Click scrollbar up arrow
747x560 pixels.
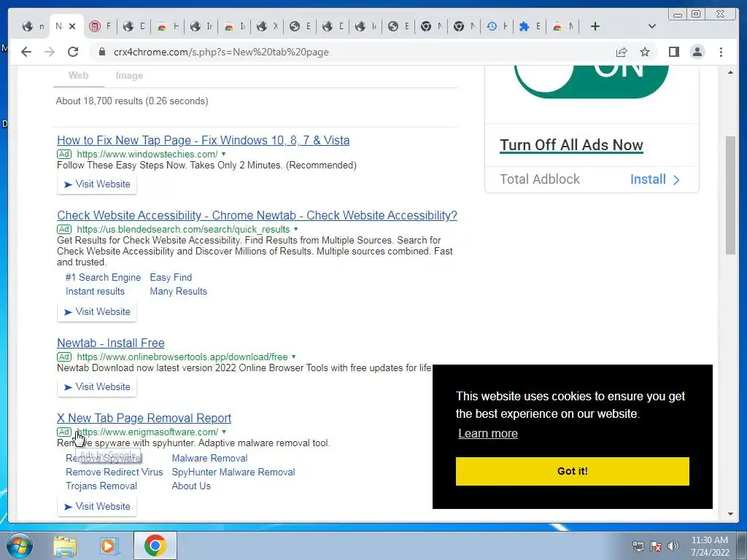coord(730,72)
